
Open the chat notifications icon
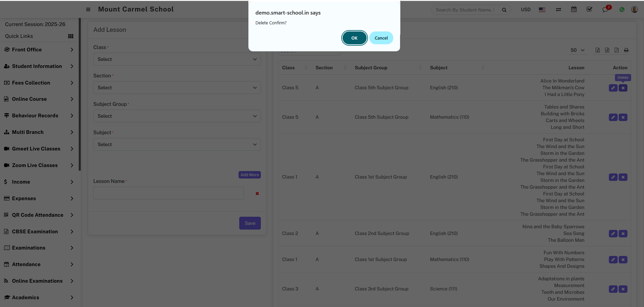[x=605, y=9]
